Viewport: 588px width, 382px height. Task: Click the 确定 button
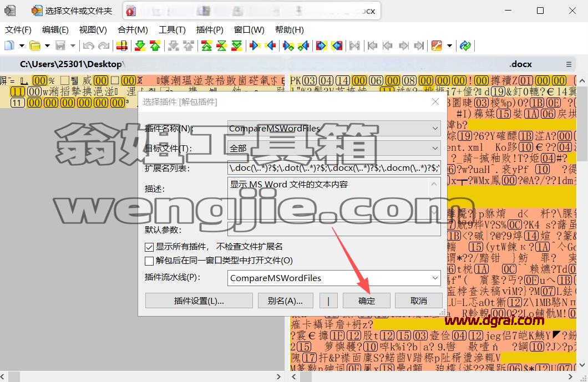[x=366, y=301]
